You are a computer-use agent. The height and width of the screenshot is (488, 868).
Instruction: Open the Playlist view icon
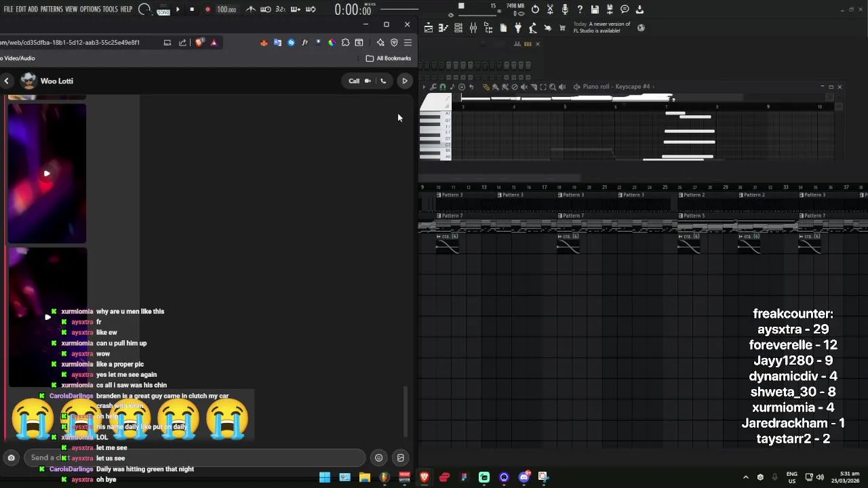[429, 28]
